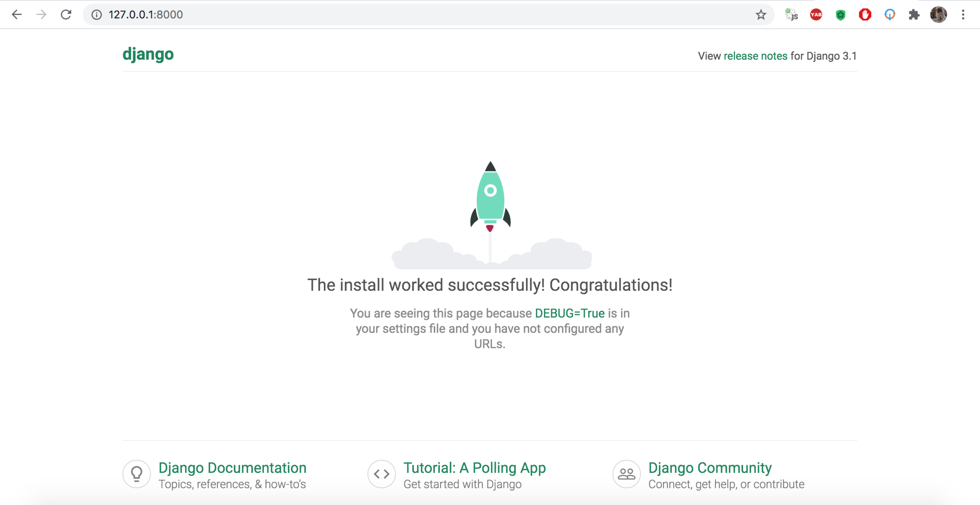The height and width of the screenshot is (505, 980).
Task: Open the profile avatar menu
Action: click(x=938, y=15)
